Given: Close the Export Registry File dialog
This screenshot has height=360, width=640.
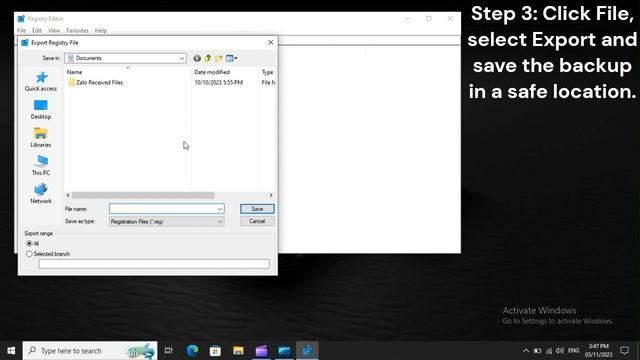Looking at the screenshot, I should pos(271,42).
